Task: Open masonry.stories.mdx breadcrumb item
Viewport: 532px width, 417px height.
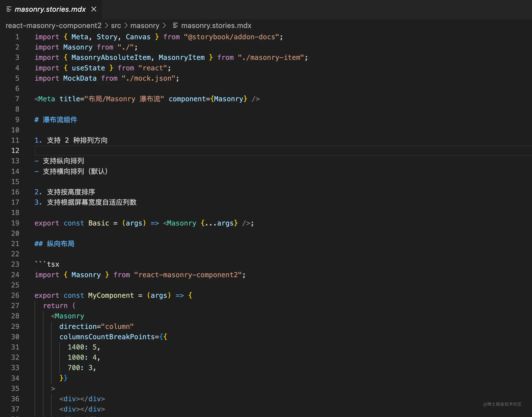Action: click(216, 25)
